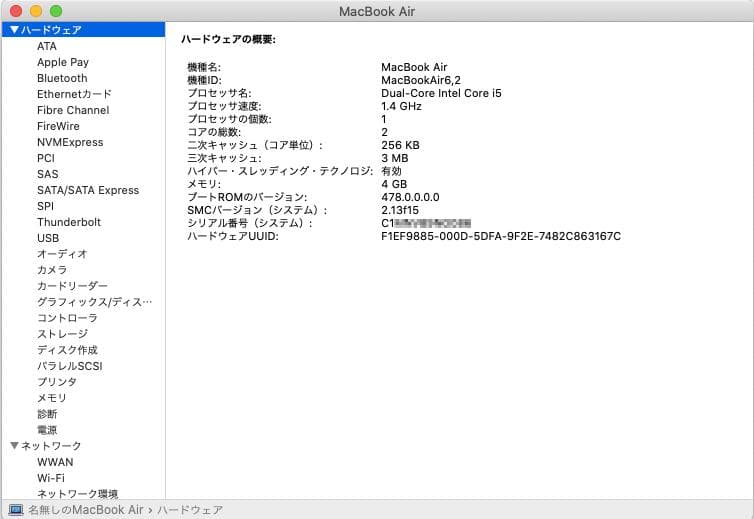Open NVMExpress hardware entry
Screen dimensions: 754x519
point(70,142)
